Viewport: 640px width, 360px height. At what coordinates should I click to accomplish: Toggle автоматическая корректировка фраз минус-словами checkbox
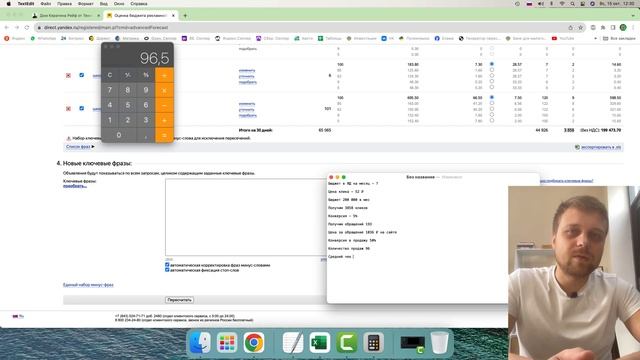click(167, 265)
